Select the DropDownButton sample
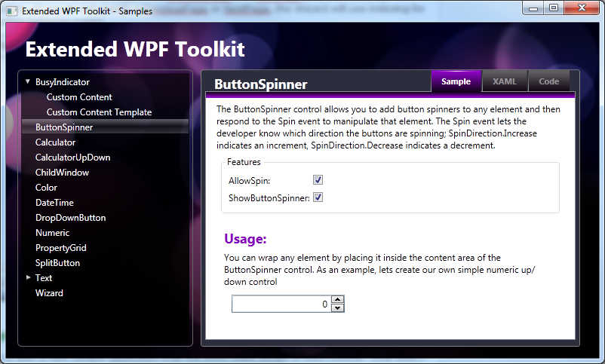Viewport: 605px width, 364px height. pos(71,218)
